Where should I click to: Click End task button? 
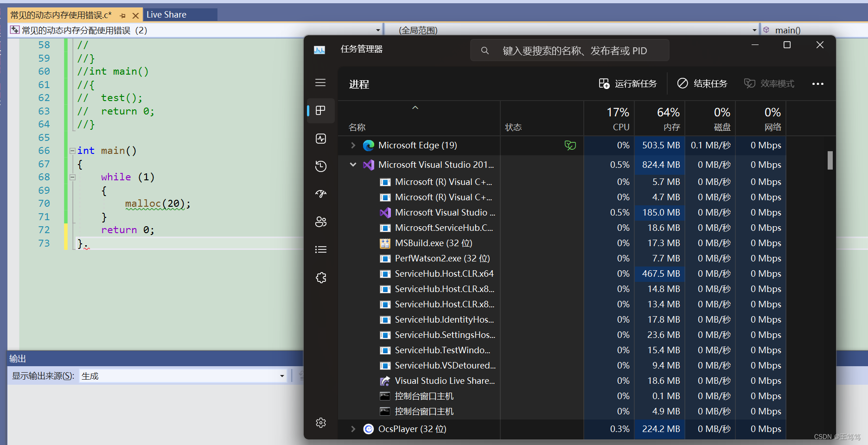pyautogui.click(x=702, y=83)
